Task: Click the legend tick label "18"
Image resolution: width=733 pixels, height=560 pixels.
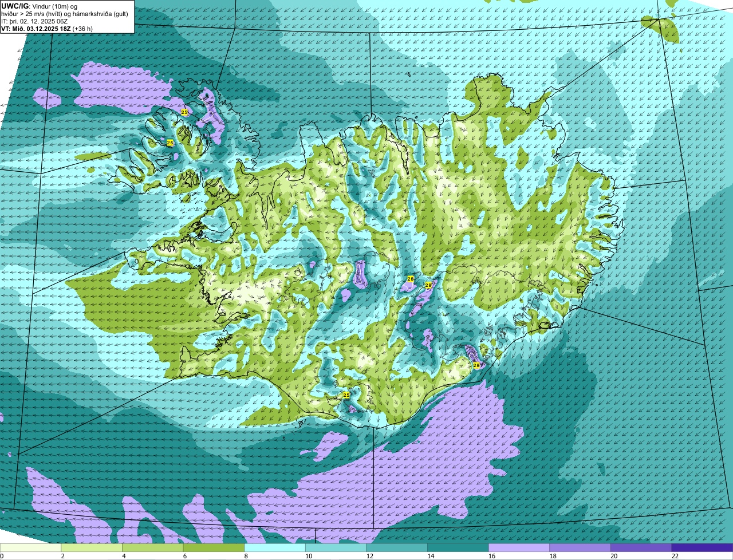Action: pyautogui.click(x=553, y=556)
